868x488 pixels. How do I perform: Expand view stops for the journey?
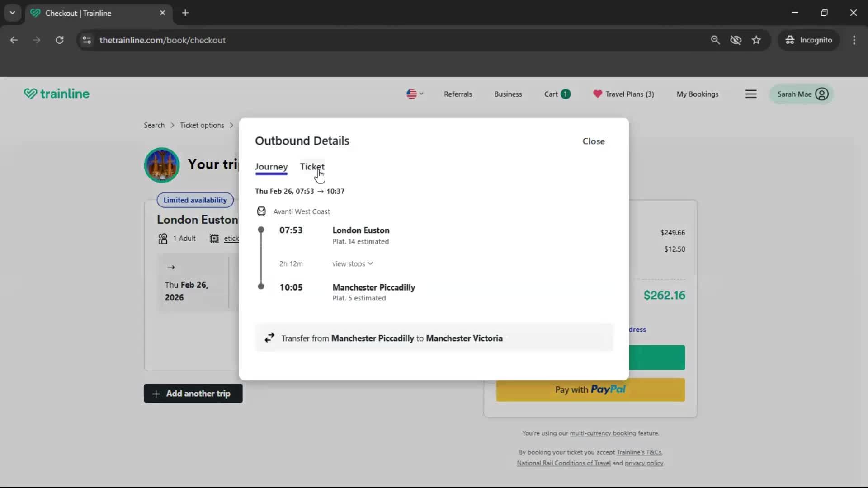click(x=352, y=263)
